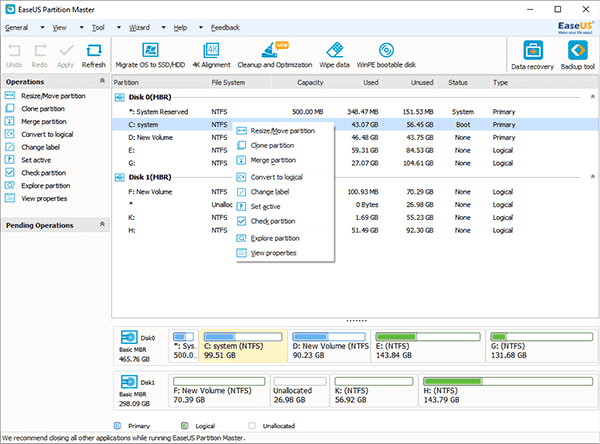The height and width of the screenshot is (444, 600).
Task: Sort by the Partition column header
Action: pyautogui.click(x=160, y=82)
